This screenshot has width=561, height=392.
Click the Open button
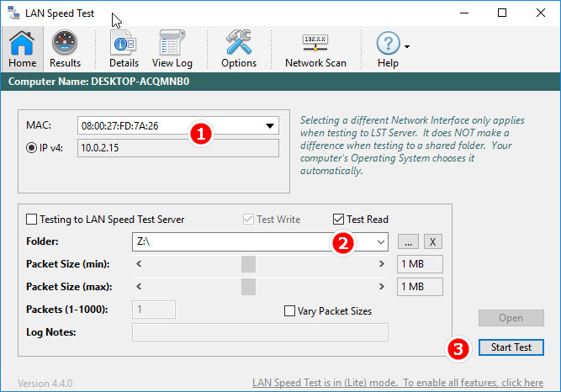[x=511, y=318]
